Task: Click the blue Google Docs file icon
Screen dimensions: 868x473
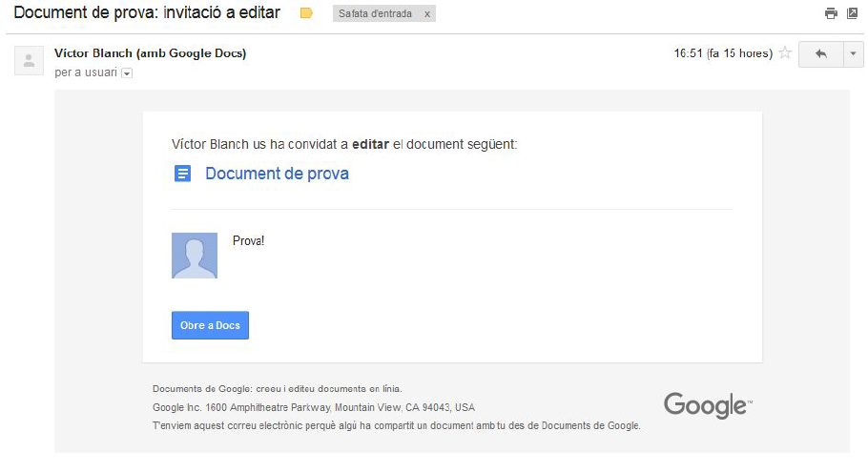Action: tap(181, 174)
